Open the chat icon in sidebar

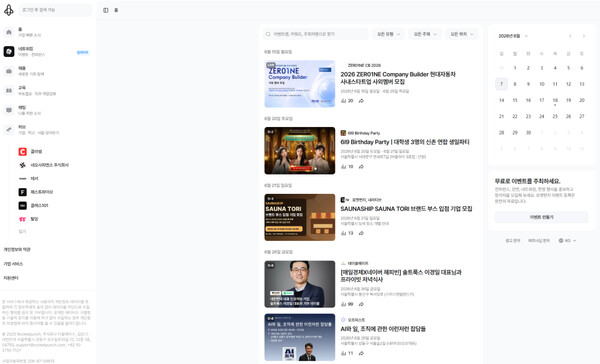9,110
